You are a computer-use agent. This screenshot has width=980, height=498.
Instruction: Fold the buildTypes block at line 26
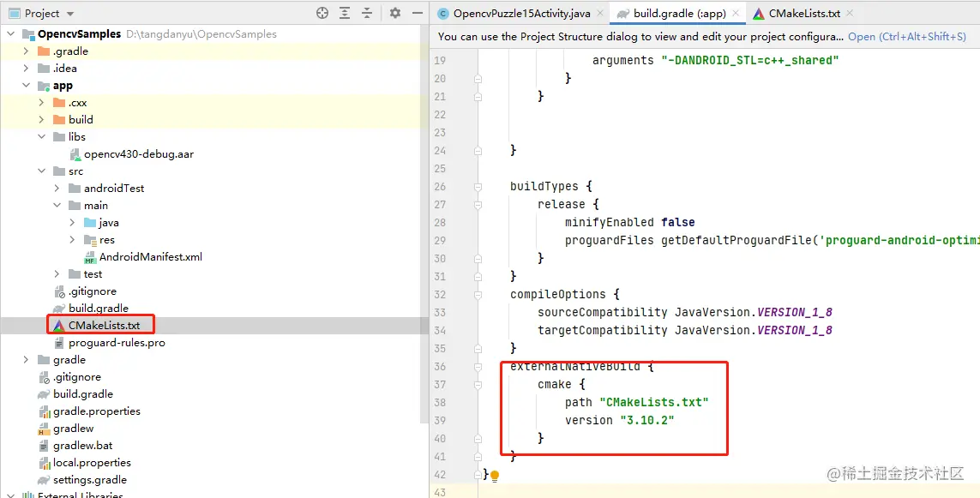(x=478, y=186)
